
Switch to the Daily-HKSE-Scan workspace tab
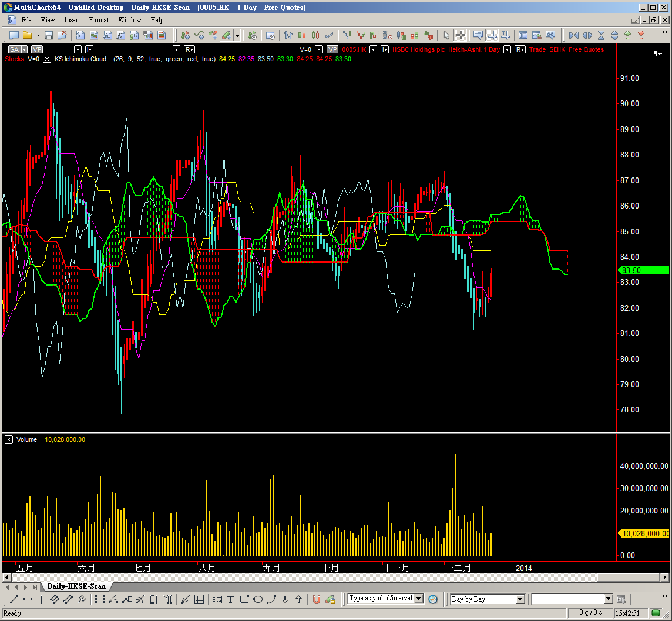click(x=76, y=586)
